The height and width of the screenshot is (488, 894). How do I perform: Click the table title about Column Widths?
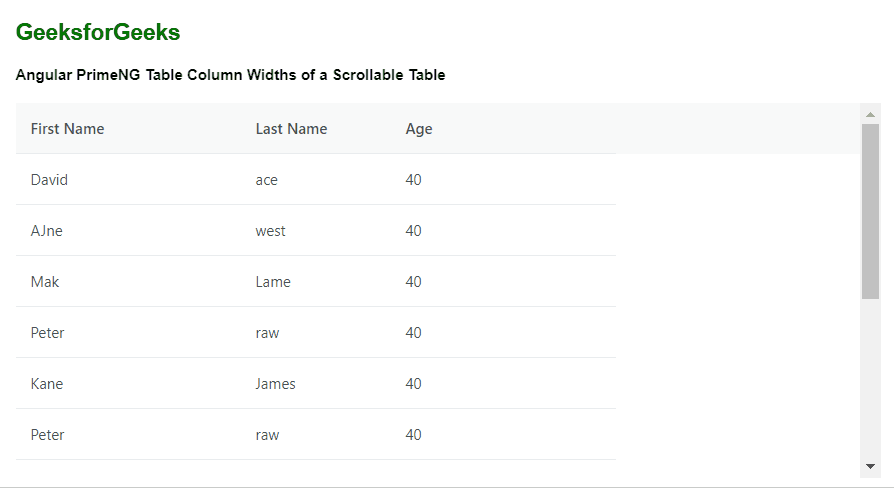(x=230, y=75)
